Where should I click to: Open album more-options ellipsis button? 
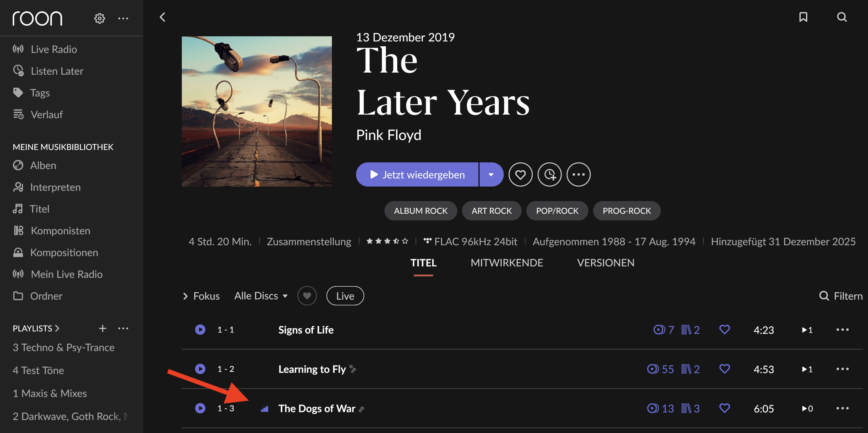click(579, 175)
